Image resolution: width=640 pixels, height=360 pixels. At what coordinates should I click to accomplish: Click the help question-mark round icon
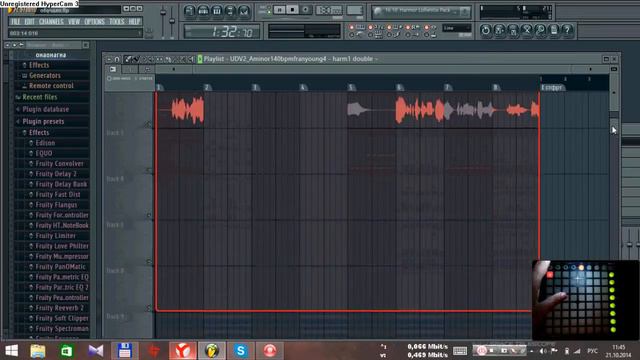[567, 30]
